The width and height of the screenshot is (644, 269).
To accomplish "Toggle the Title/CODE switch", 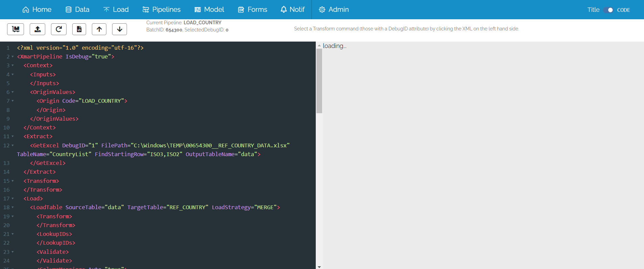I will click(x=608, y=10).
